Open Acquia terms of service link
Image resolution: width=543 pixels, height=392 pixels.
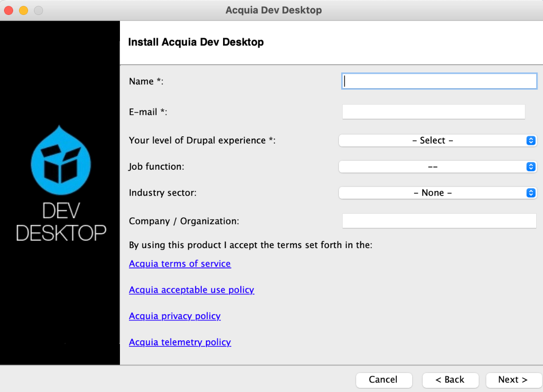pyautogui.click(x=180, y=263)
